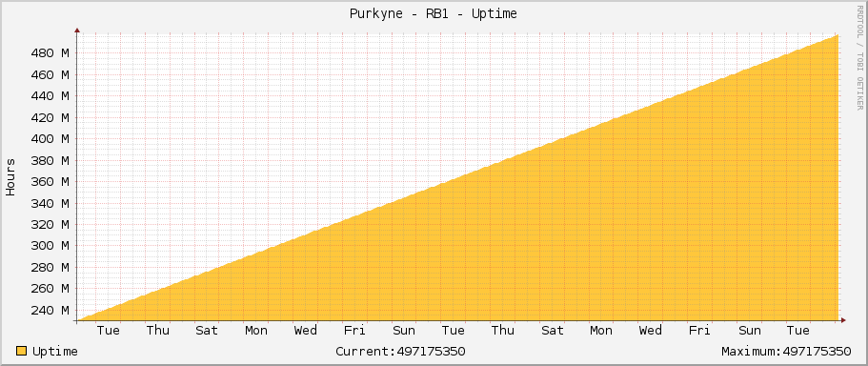Click the "460 M" axis tick label
868x366 pixels.
(50, 74)
